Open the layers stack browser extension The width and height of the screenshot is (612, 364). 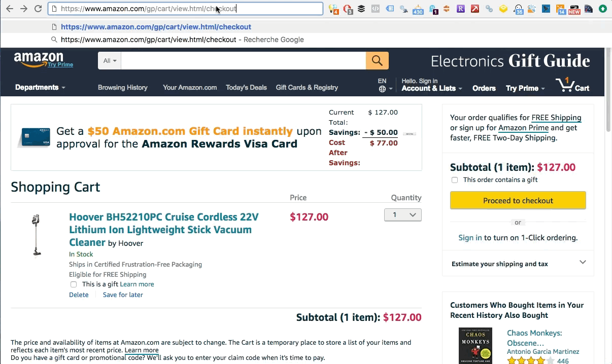[x=361, y=9]
